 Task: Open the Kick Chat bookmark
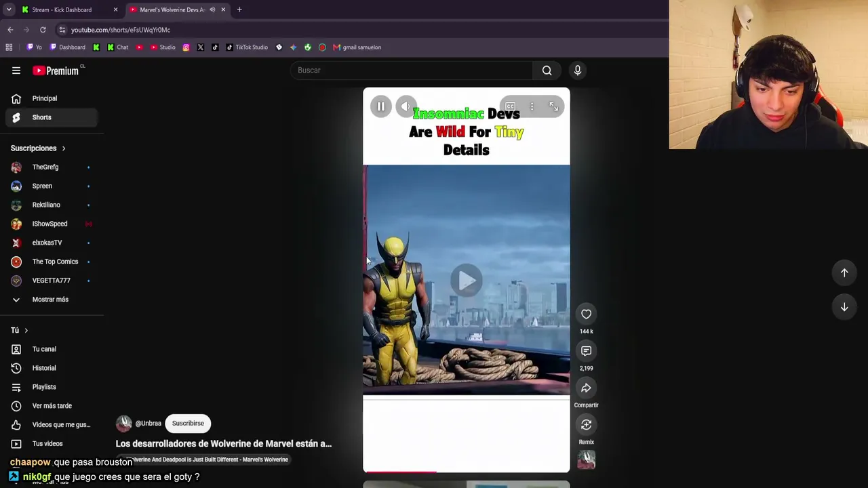(x=117, y=47)
